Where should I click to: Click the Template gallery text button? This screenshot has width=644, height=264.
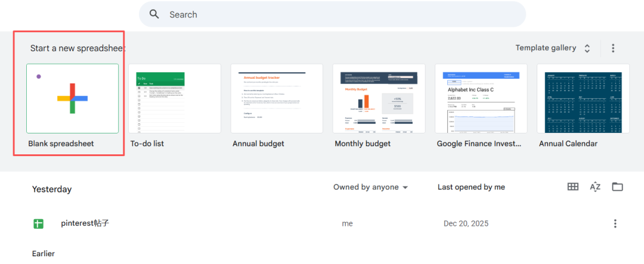point(546,48)
